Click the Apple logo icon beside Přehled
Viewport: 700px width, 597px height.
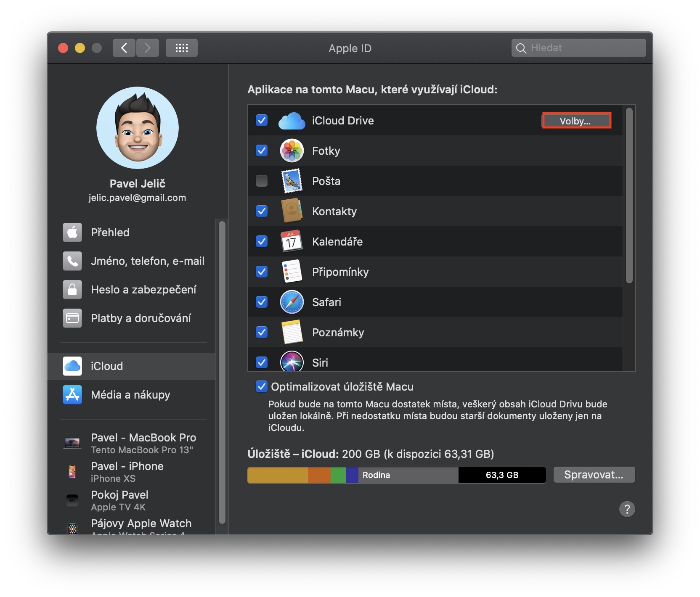pyautogui.click(x=72, y=232)
